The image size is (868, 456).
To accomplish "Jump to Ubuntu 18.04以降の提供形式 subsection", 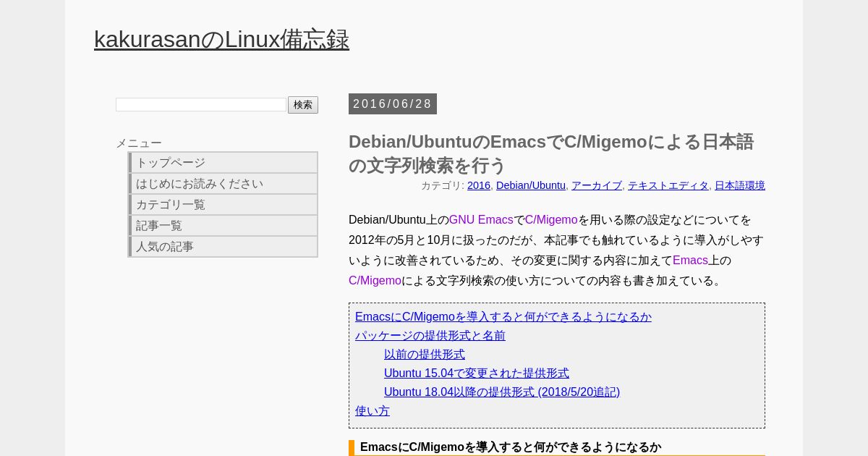I will click(502, 392).
